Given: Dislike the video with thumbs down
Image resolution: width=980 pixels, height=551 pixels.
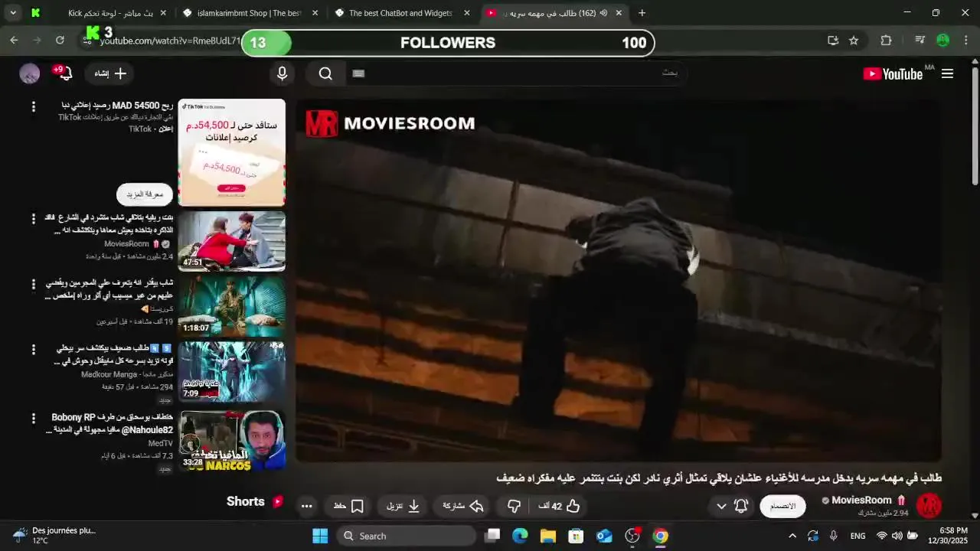Looking at the screenshot, I should 514,506.
